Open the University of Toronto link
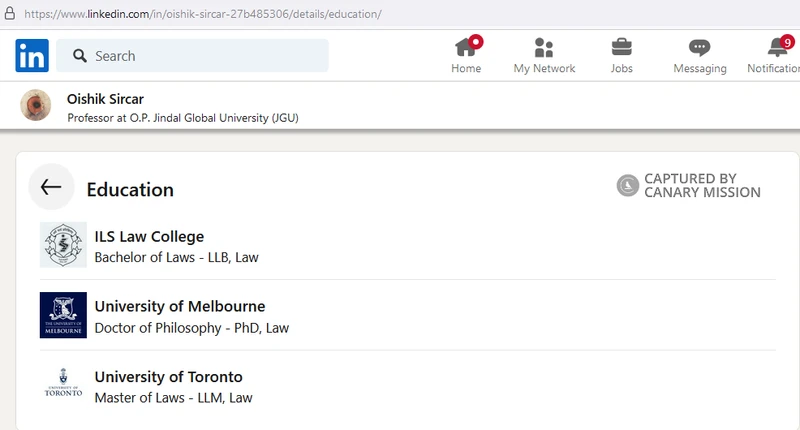The image size is (800, 430). [168, 377]
